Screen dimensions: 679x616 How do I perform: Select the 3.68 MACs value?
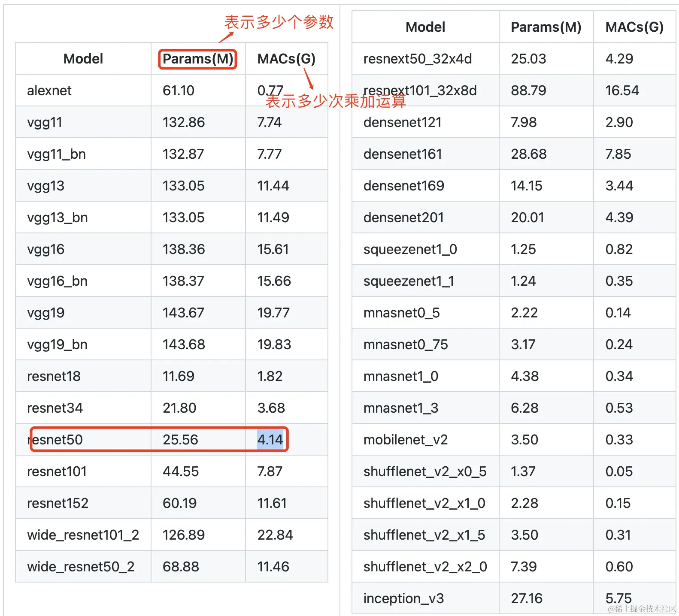(271, 408)
